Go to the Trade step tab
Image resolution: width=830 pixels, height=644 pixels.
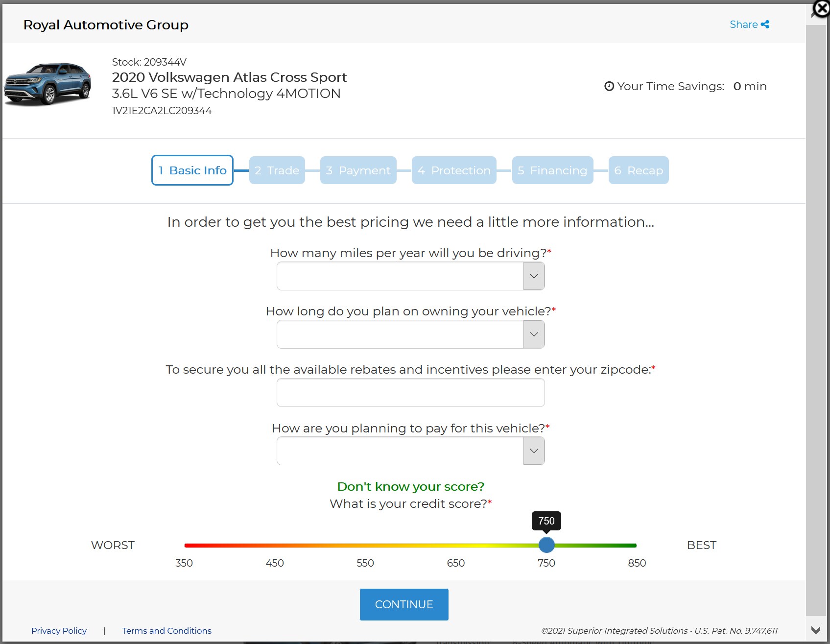(277, 170)
